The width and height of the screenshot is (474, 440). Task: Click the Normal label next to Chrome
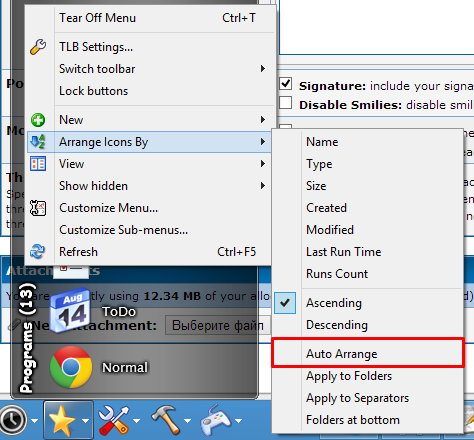[x=125, y=367]
